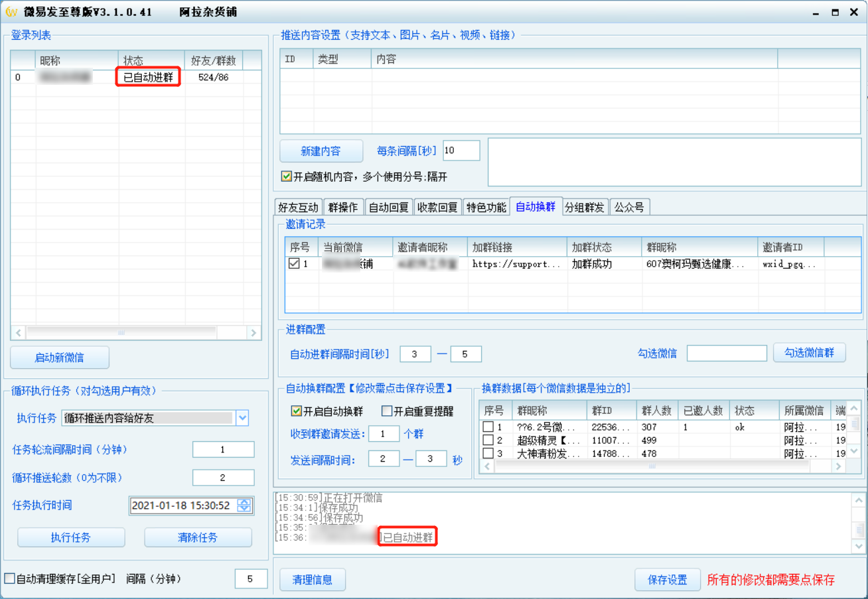This screenshot has height=599, width=868.
Task: Click the 执行任务 button
Action: pos(71,537)
